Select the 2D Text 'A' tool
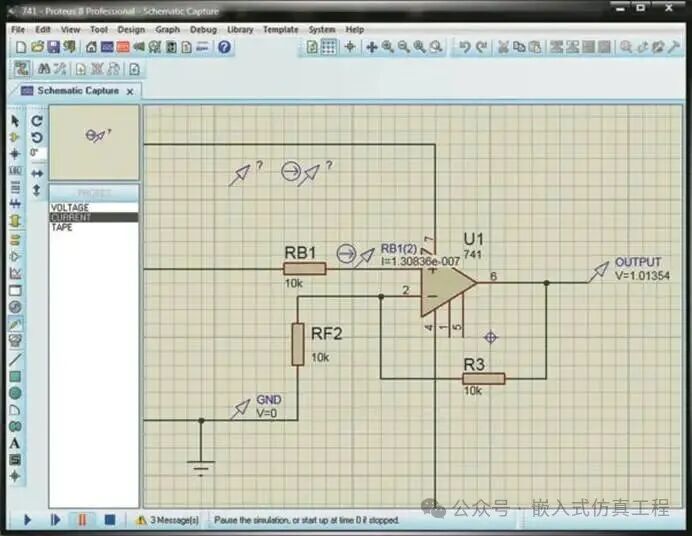 tap(15, 443)
